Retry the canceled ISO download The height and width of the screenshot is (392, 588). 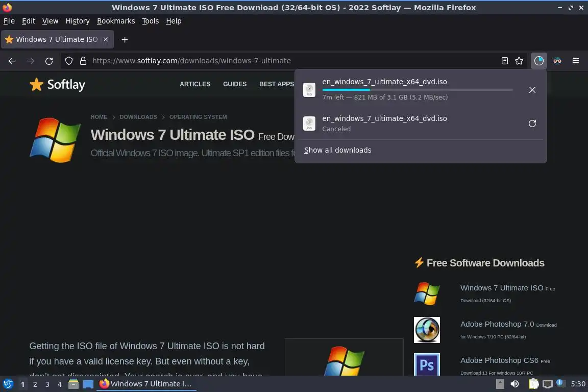click(532, 124)
